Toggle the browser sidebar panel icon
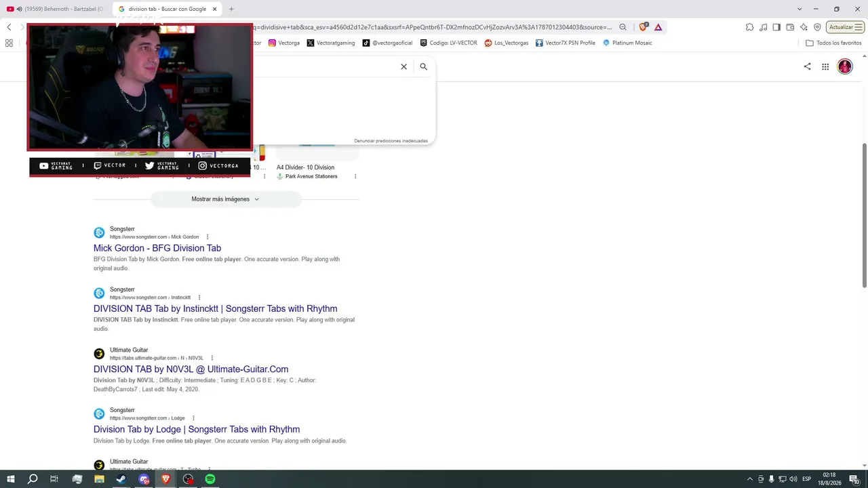Viewport: 868px width, 488px height. 776,27
